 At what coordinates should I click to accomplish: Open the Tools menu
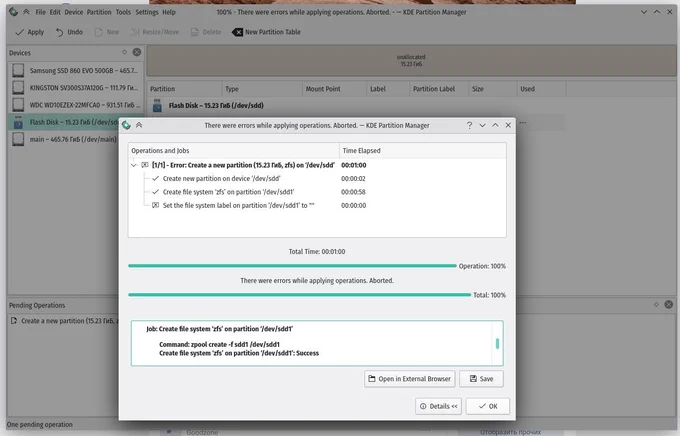[x=123, y=12]
